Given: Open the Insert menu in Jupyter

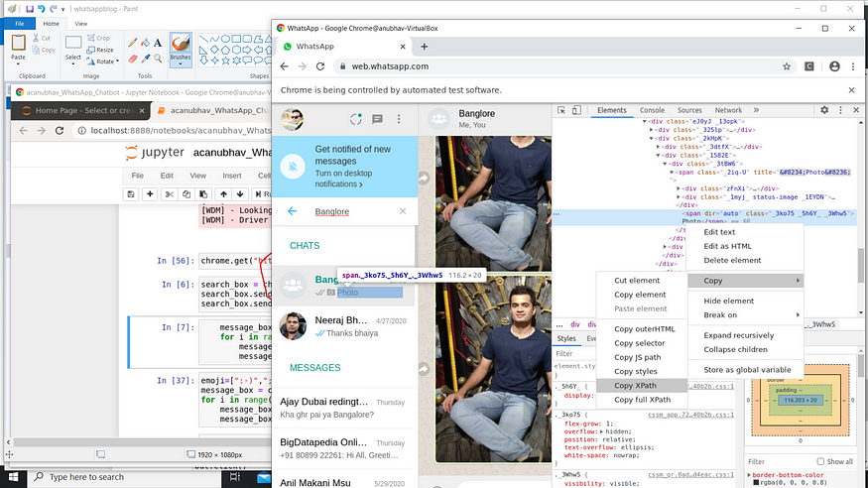Looking at the screenshot, I should point(232,176).
